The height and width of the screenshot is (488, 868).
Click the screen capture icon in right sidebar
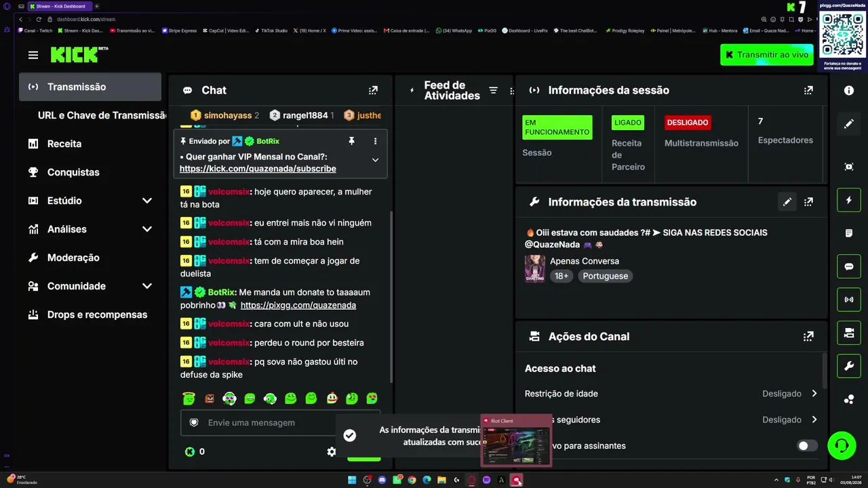pyautogui.click(x=849, y=167)
